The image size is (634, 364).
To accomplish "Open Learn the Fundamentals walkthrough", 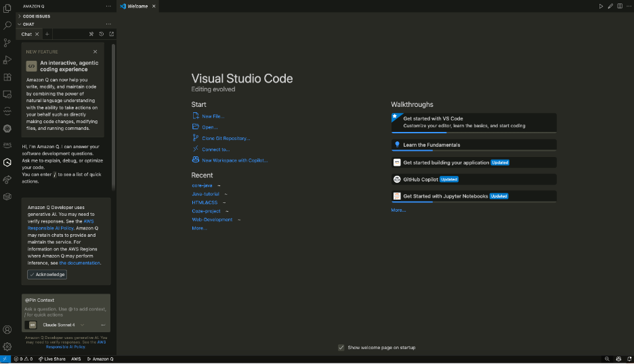I will click(474, 145).
